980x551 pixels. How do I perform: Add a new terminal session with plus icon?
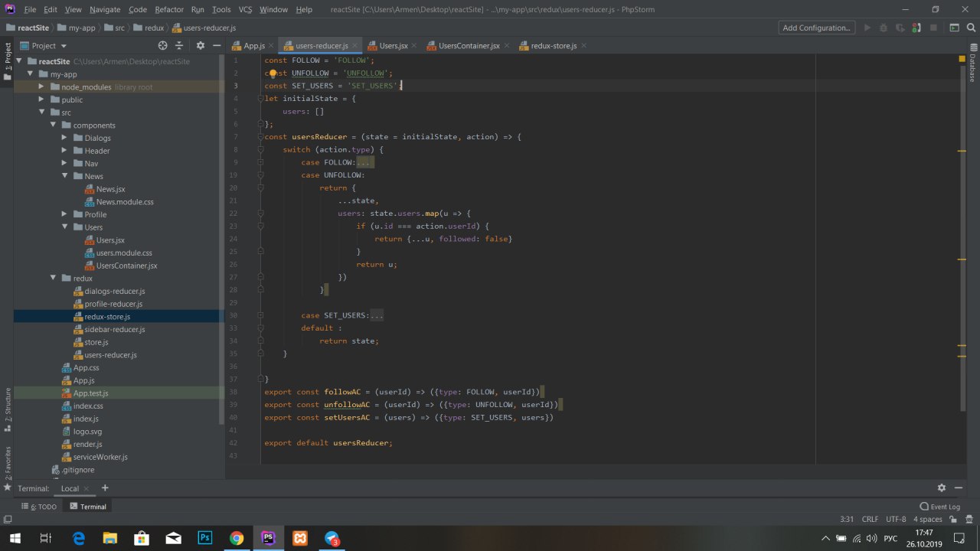(105, 488)
